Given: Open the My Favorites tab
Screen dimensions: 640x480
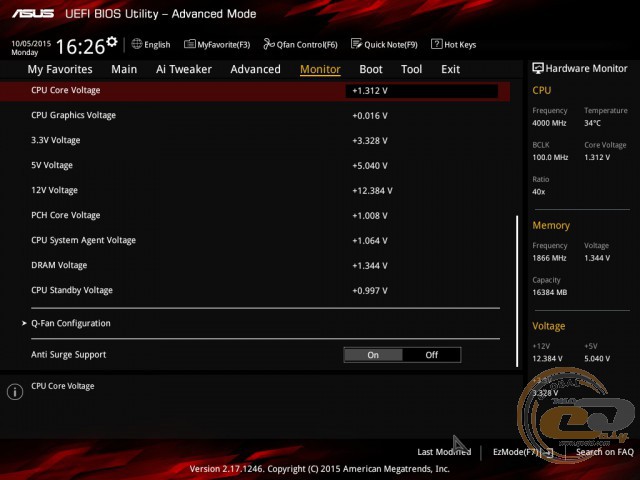Looking at the screenshot, I should 60,69.
